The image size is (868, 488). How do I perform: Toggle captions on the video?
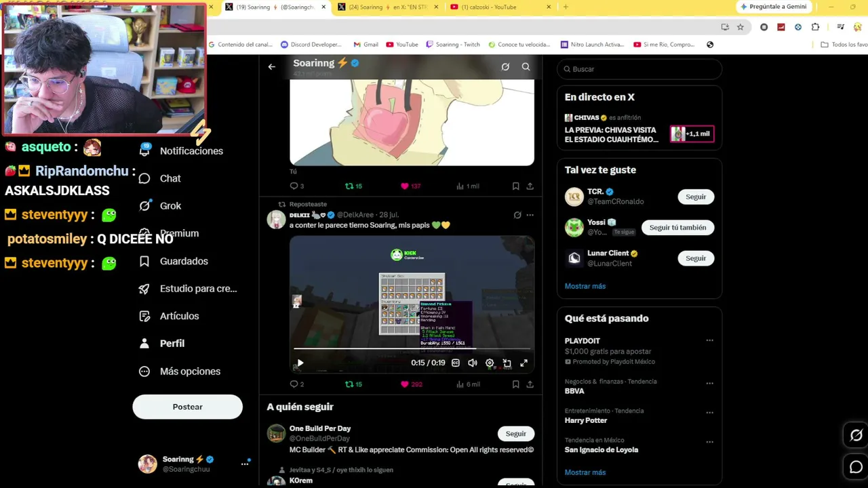coord(456,363)
